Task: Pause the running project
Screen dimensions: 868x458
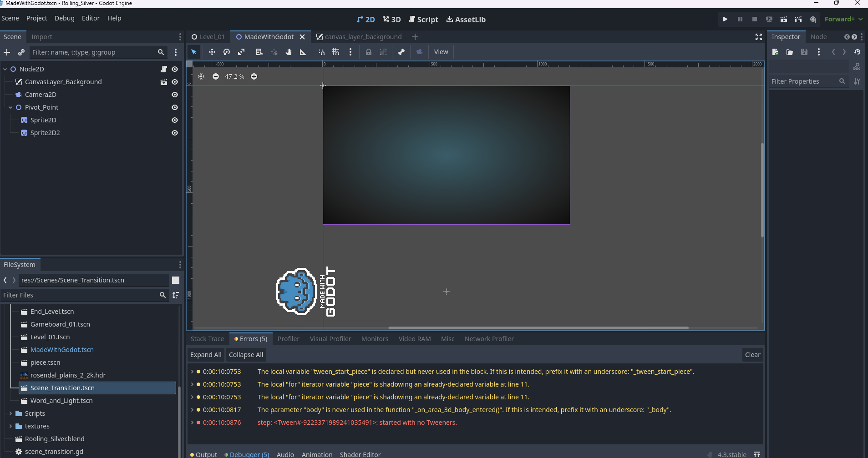Action: pos(740,19)
